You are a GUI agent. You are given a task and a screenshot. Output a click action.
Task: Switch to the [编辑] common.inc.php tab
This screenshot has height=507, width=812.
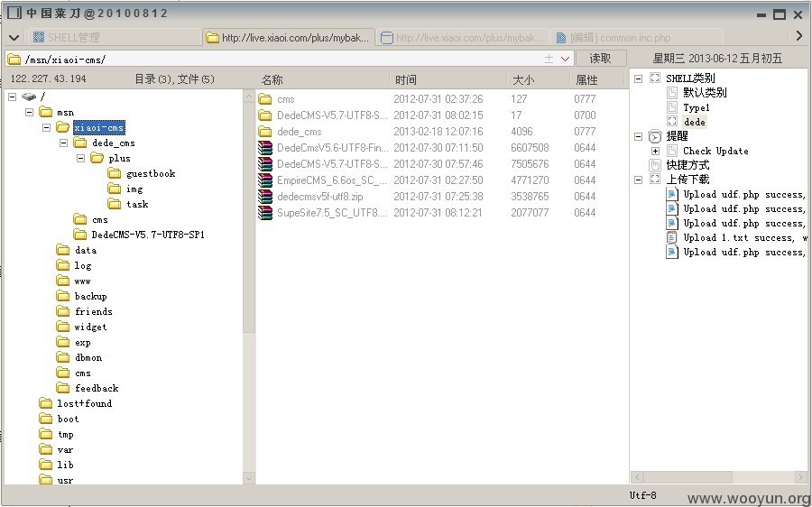coord(637,37)
